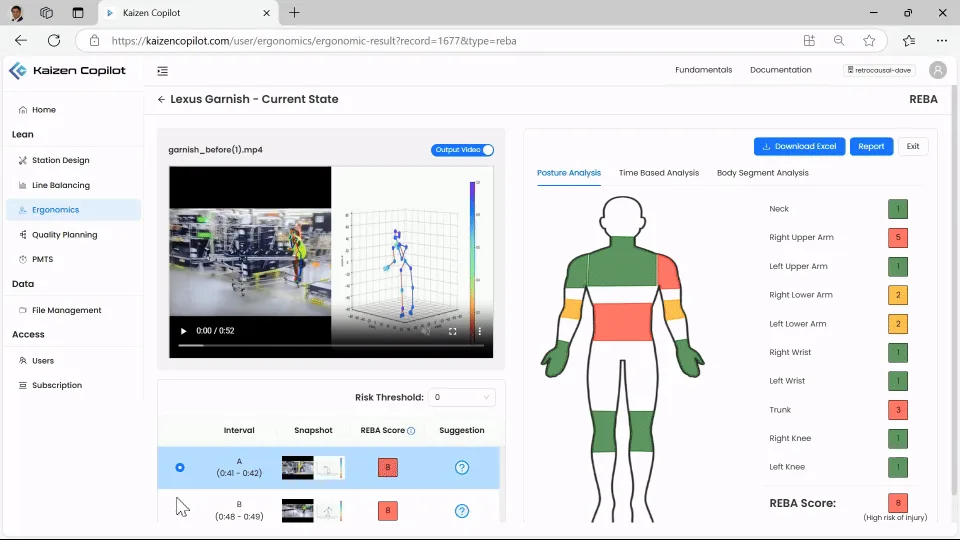Click the page vertical scrollbar
Viewport: 960px width, 540px height.
click(x=954, y=288)
